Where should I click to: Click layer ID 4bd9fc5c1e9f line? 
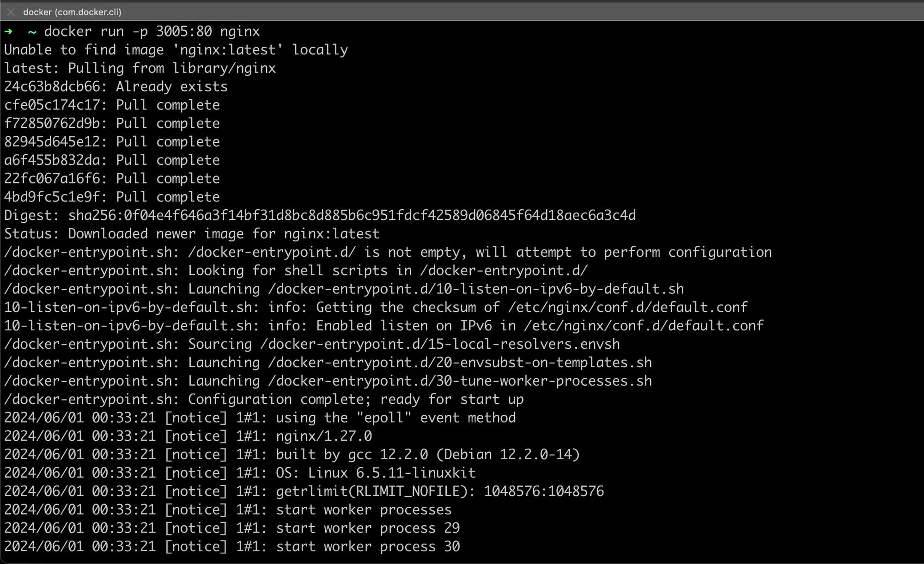click(x=112, y=197)
